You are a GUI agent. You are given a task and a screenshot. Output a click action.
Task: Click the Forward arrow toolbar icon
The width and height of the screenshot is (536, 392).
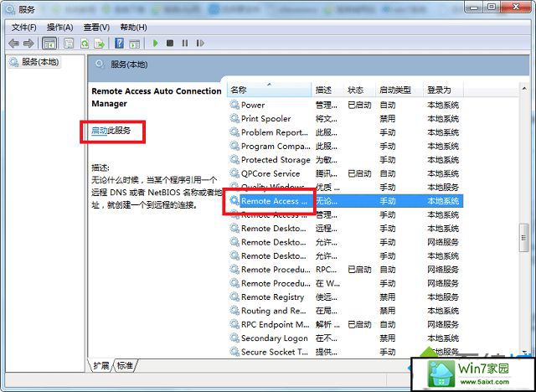pos(28,44)
